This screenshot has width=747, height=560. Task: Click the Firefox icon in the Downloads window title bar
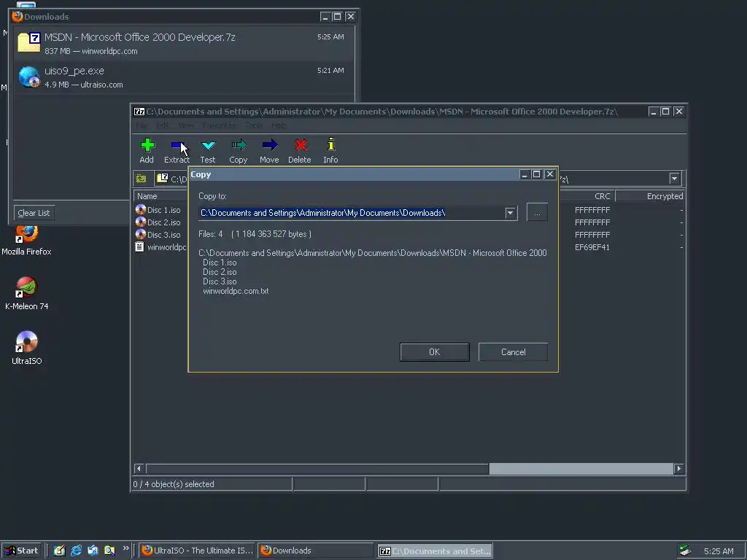click(x=18, y=17)
